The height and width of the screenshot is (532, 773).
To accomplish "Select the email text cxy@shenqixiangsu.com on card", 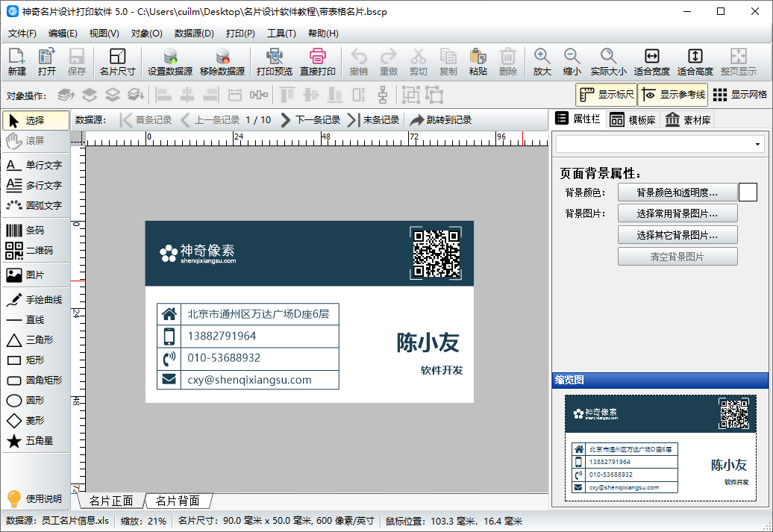I will pyautogui.click(x=249, y=380).
